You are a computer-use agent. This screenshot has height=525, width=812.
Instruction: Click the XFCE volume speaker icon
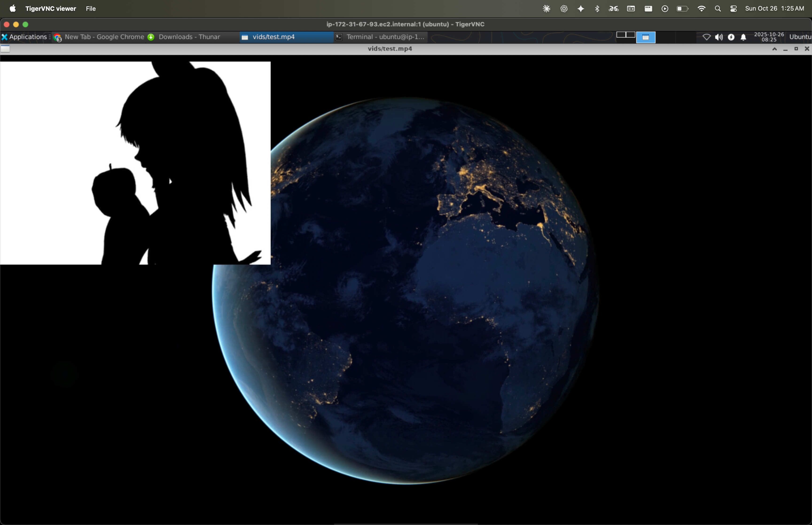click(x=719, y=37)
